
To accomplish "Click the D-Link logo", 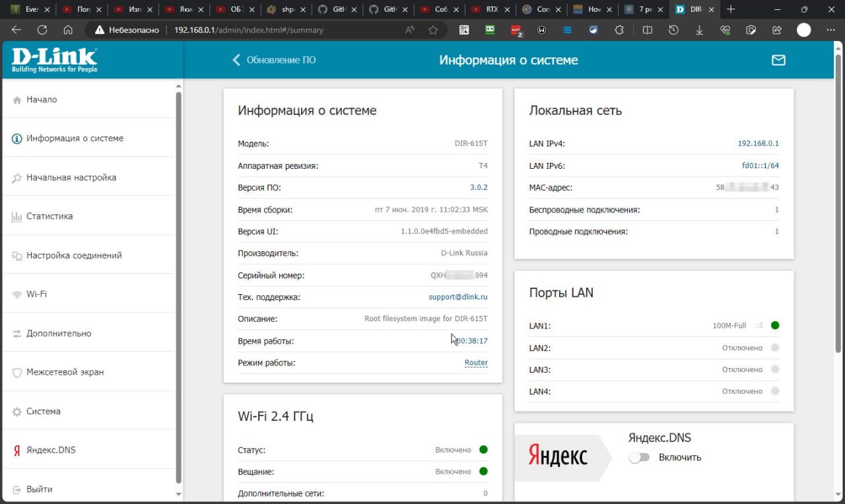I will pyautogui.click(x=54, y=60).
